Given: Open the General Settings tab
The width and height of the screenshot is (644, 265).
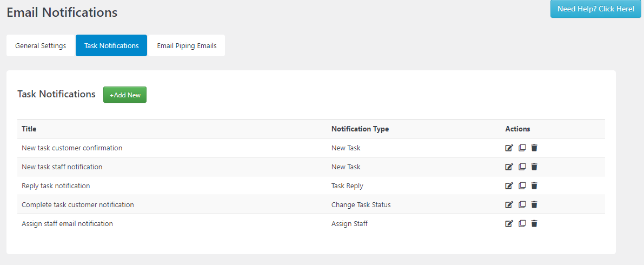Looking at the screenshot, I should coord(41,45).
